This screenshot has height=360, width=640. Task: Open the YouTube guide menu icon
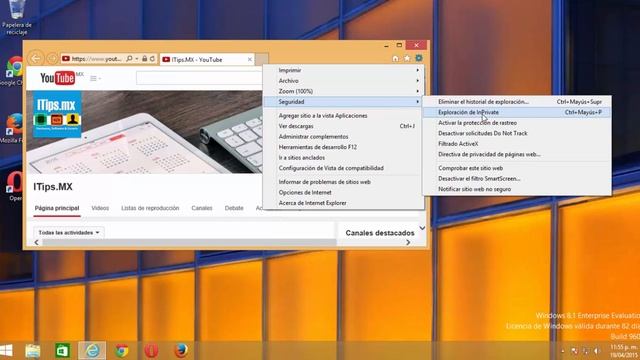click(95, 78)
